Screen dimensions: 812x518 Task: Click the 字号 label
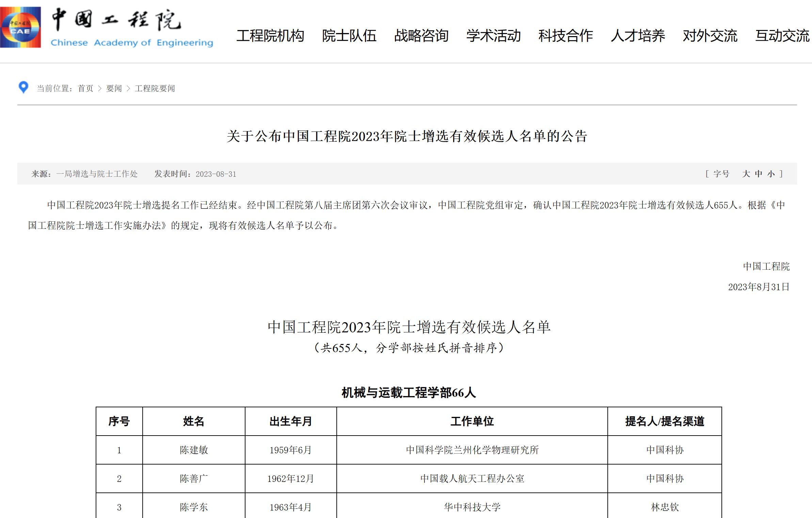(x=721, y=174)
